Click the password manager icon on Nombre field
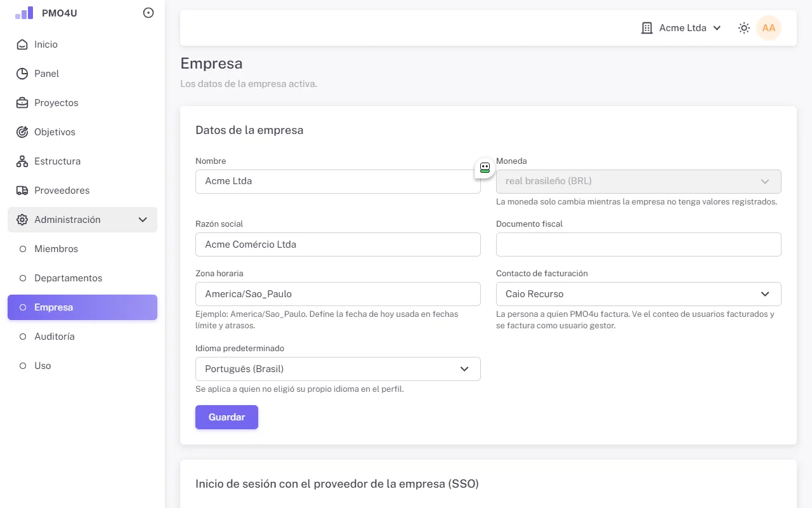The height and width of the screenshot is (508, 812). (485, 168)
